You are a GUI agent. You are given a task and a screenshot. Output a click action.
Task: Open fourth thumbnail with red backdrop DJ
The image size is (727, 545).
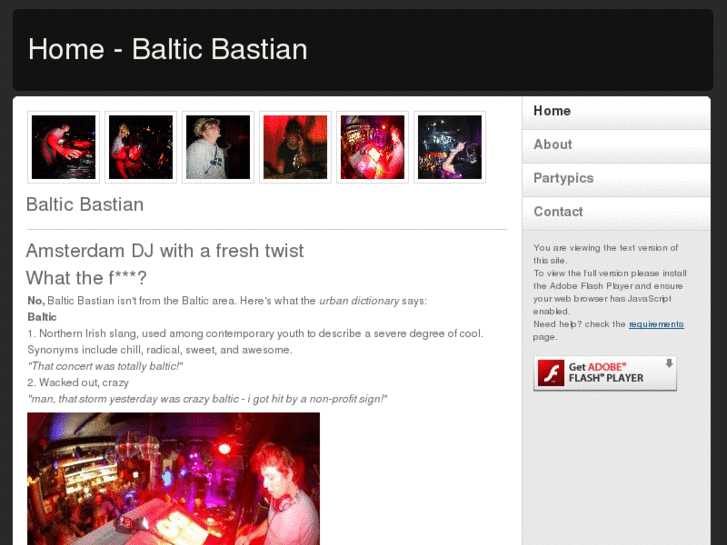295,147
